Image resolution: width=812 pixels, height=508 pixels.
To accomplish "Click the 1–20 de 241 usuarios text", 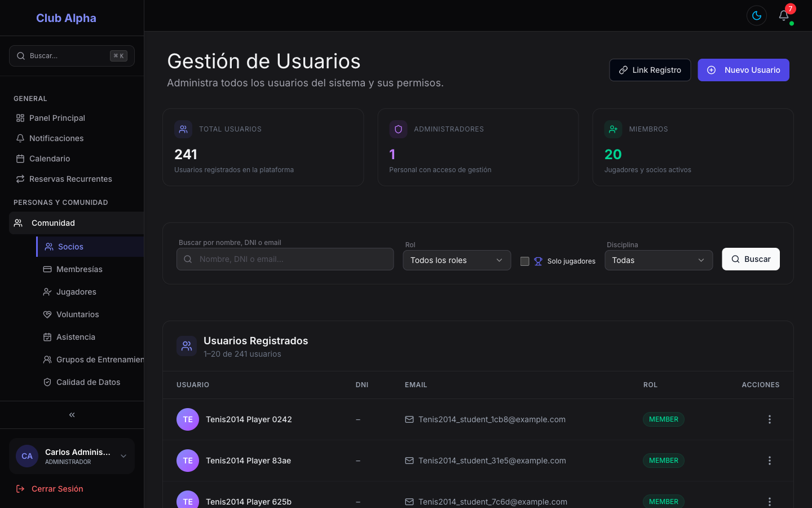I will pos(242,354).
